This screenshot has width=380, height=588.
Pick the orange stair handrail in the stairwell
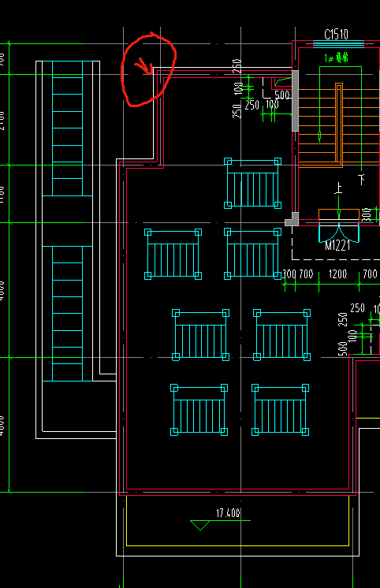(x=339, y=125)
